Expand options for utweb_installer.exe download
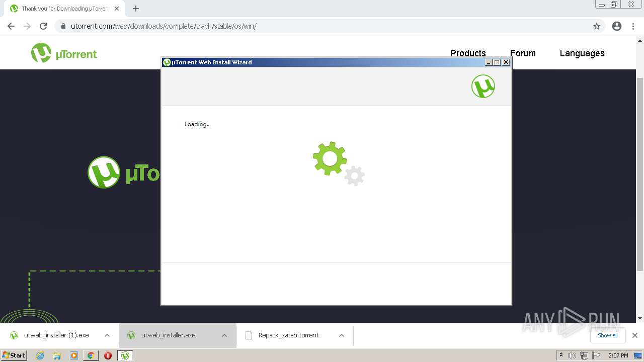 tap(224, 335)
